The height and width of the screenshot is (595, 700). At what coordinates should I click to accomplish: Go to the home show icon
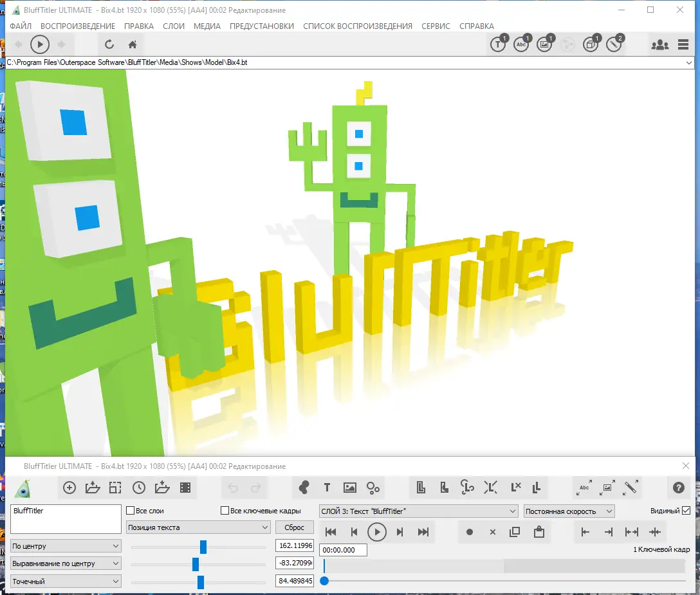click(133, 44)
